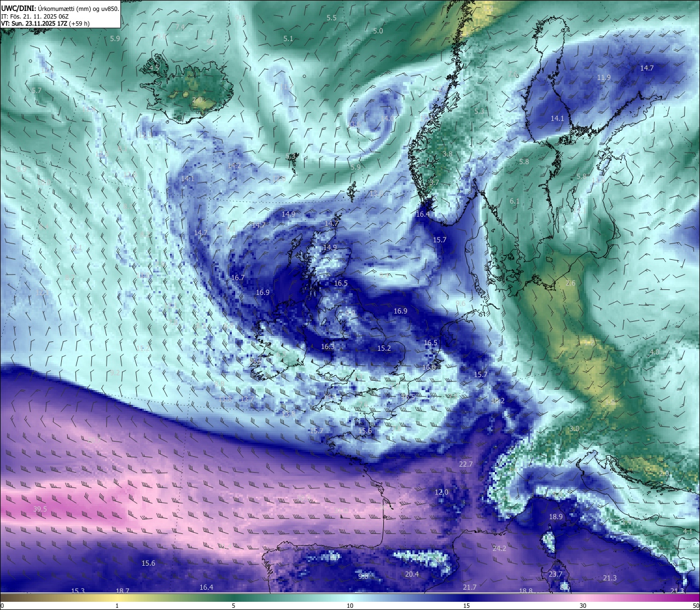Click the 23.7 value near Sardinia
This screenshot has width=700, height=610.
556,574
